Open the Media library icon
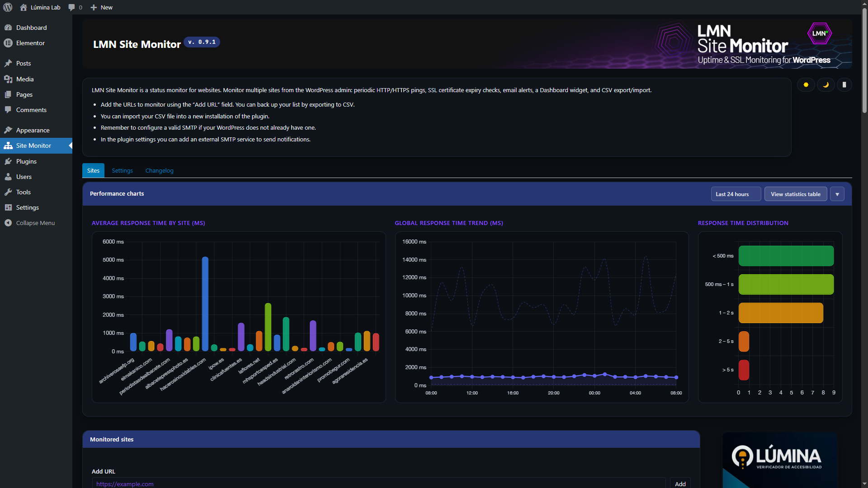 point(8,79)
